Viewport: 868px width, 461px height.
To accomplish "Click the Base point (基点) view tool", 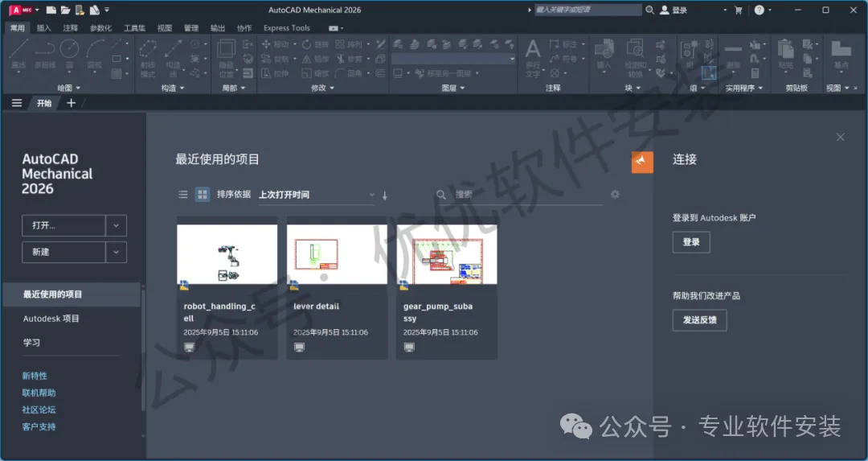I will click(841, 54).
